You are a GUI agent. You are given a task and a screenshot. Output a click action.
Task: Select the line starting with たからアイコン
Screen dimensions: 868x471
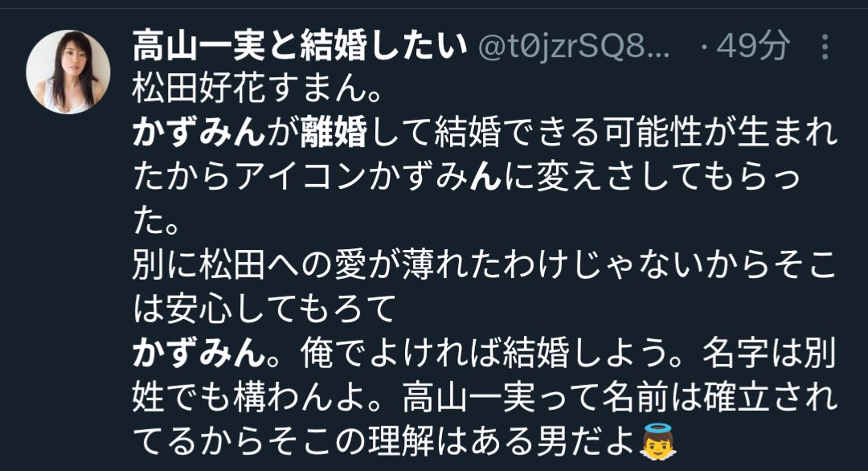[467, 177]
